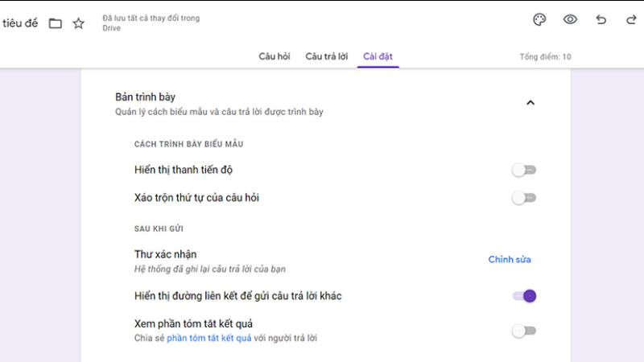Undo the last change

click(x=601, y=20)
